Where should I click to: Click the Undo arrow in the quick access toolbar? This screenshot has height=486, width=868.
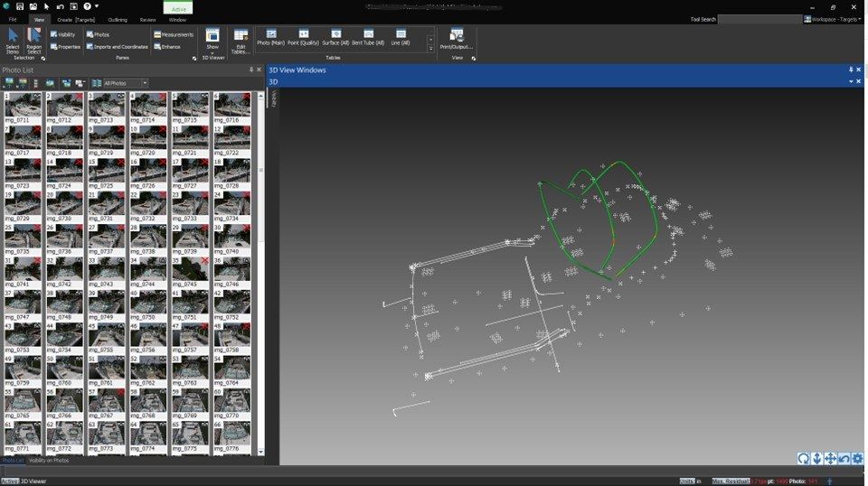click(60, 6)
